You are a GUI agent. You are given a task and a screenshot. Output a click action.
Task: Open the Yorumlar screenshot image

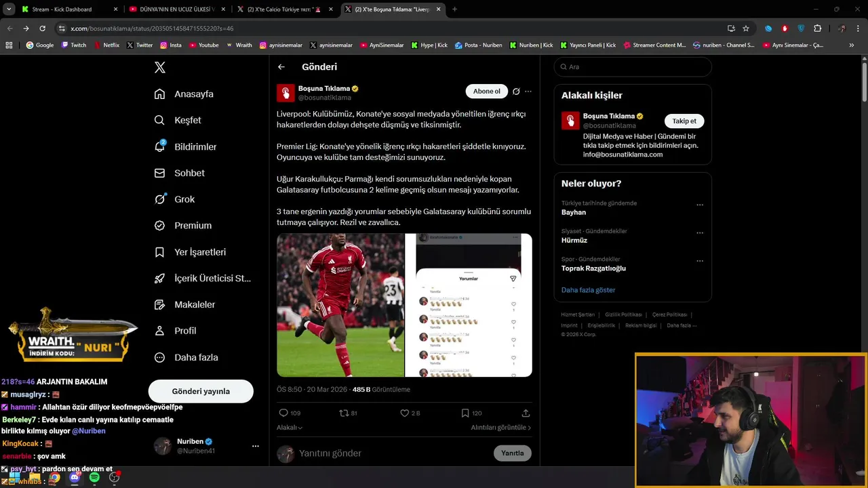point(469,305)
